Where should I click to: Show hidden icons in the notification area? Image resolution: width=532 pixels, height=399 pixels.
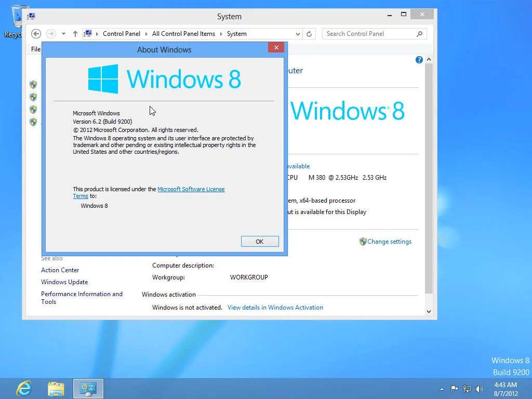tap(442, 389)
